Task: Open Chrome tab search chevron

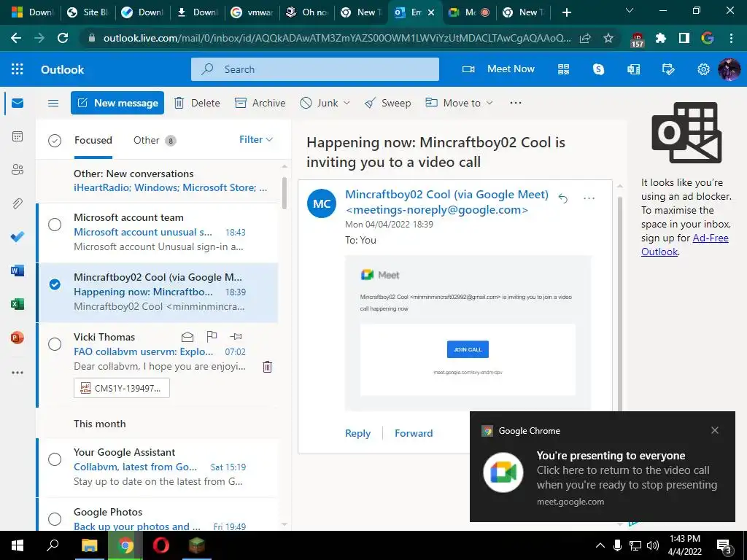Action: click(630, 11)
